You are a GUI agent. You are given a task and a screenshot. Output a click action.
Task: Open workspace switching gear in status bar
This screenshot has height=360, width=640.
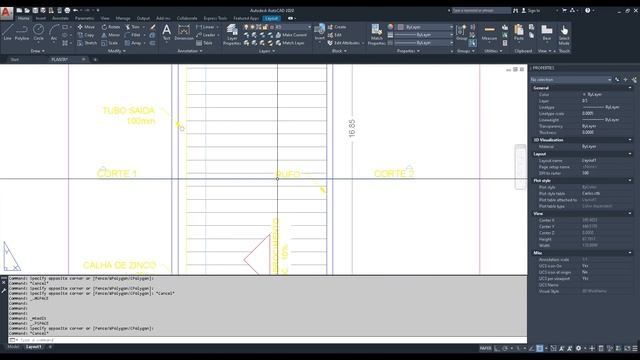coord(578,348)
